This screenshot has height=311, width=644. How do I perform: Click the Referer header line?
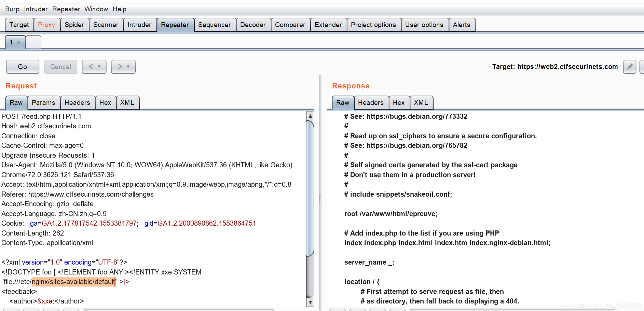tap(78, 194)
